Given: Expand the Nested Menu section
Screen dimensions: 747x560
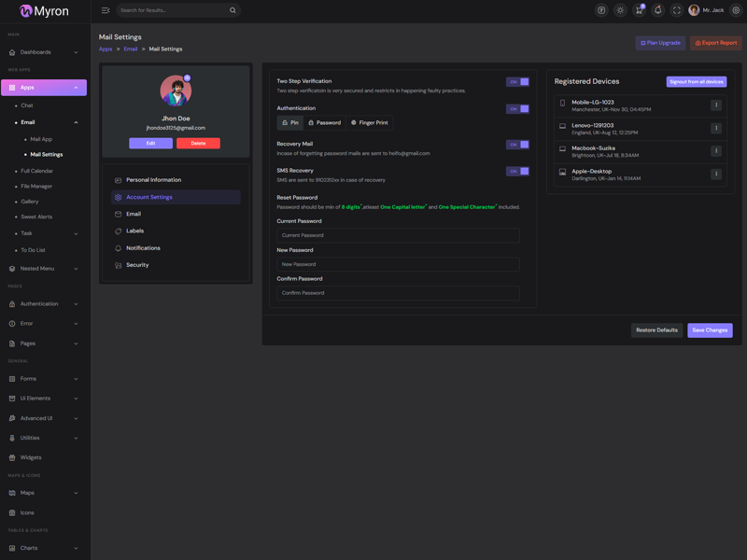Looking at the screenshot, I should pos(44,269).
